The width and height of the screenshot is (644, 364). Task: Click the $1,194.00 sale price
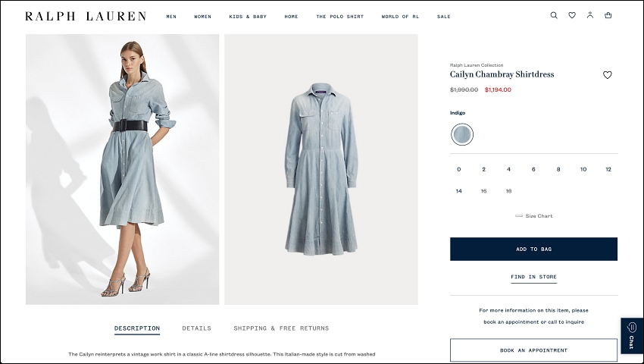tap(498, 89)
